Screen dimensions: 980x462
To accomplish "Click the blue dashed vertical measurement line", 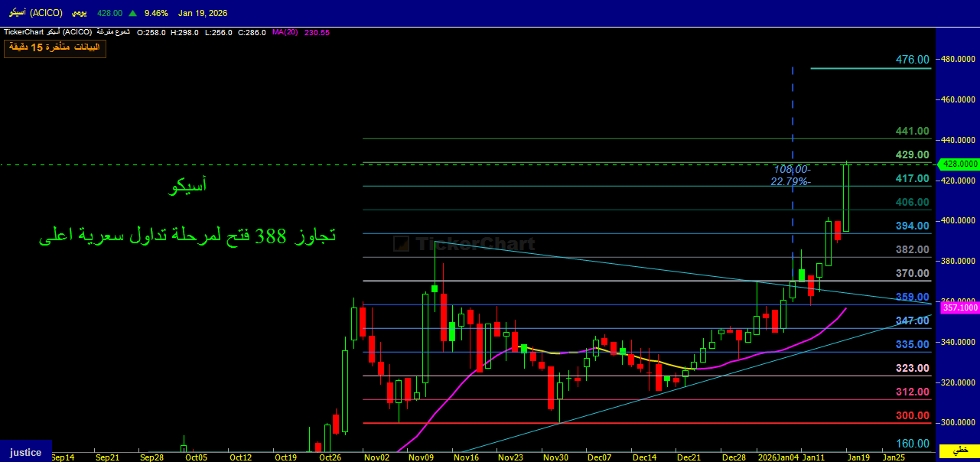I will [x=792, y=115].
